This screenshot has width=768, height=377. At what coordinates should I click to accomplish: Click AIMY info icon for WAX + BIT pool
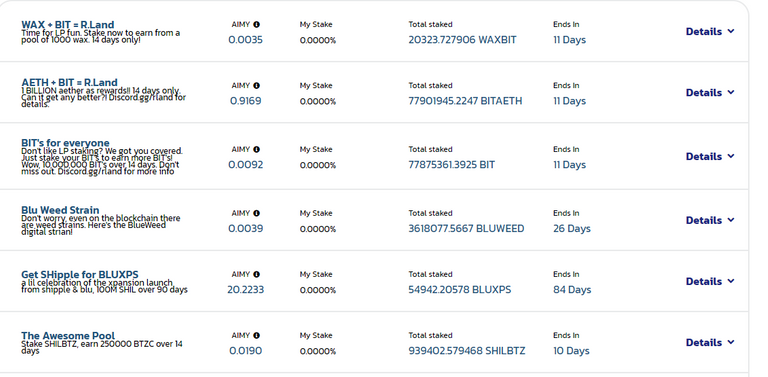pos(257,24)
